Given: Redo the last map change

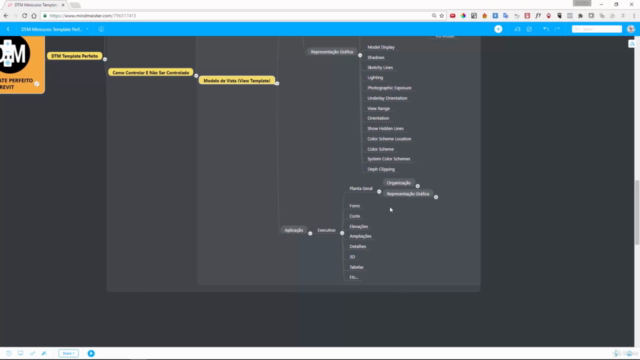Looking at the screenshot, I should (x=557, y=29).
